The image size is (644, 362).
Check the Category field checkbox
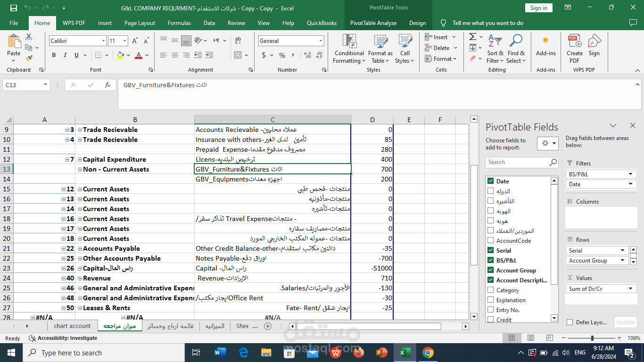tap(491, 290)
